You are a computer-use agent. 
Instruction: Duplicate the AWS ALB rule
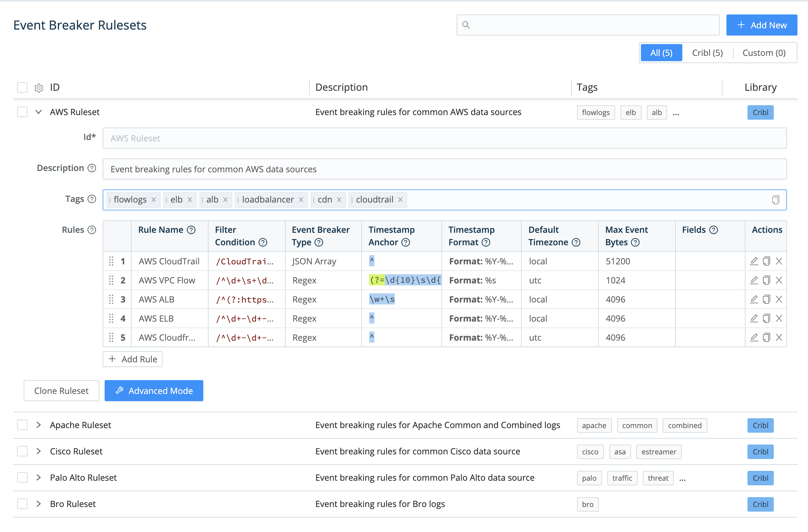[767, 299]
